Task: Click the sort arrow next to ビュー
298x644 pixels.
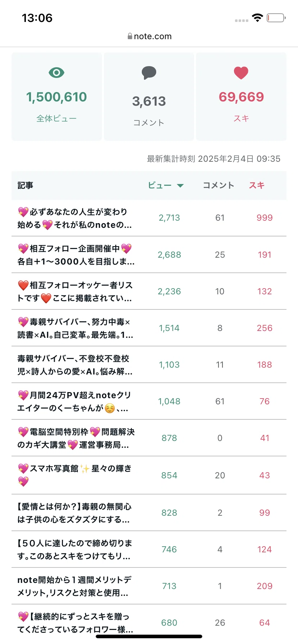Action: click(x=180, y=185)
